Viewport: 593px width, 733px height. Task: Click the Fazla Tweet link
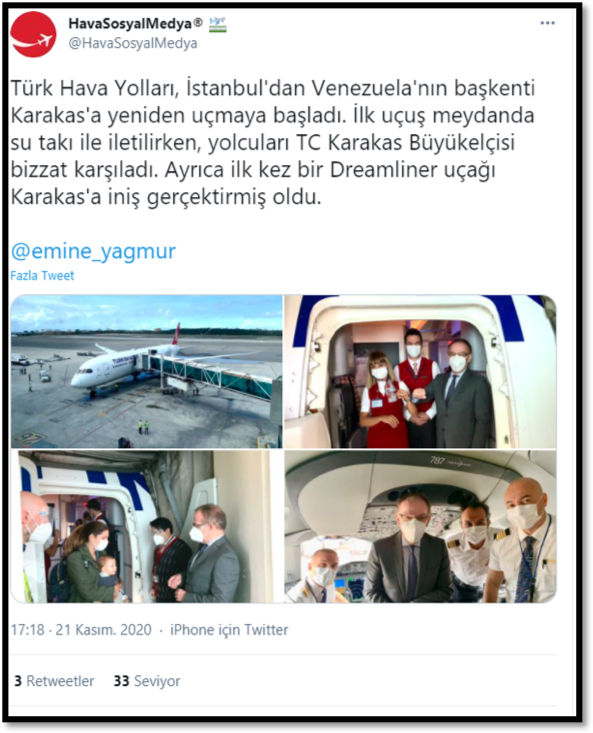click(x=42, y=275)
